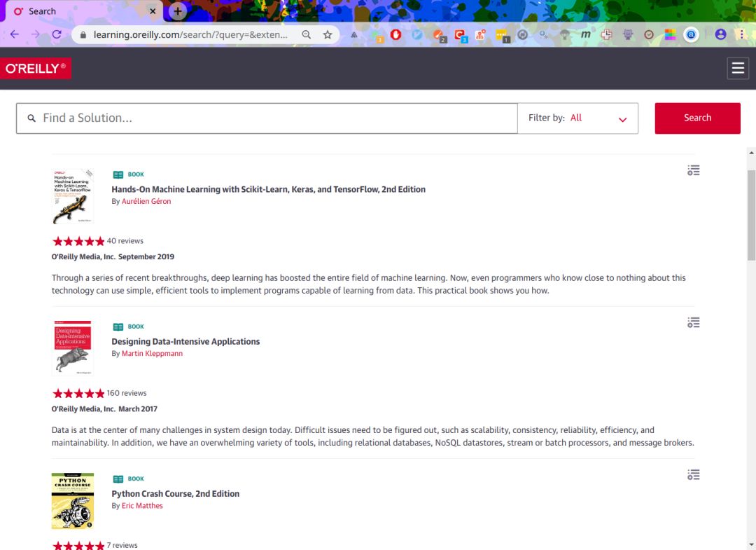
Task: Click the blue checkmark extension icon
Action: point(417,34)
